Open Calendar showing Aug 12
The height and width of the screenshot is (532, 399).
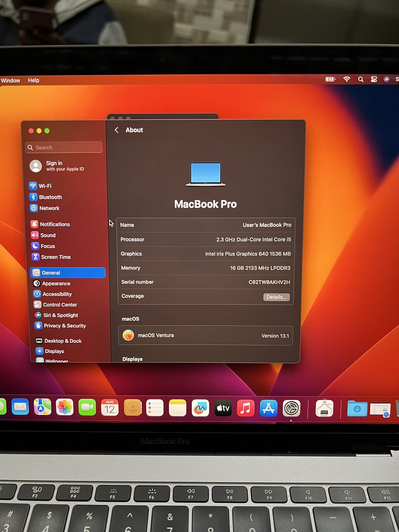[x=110, y=407]
